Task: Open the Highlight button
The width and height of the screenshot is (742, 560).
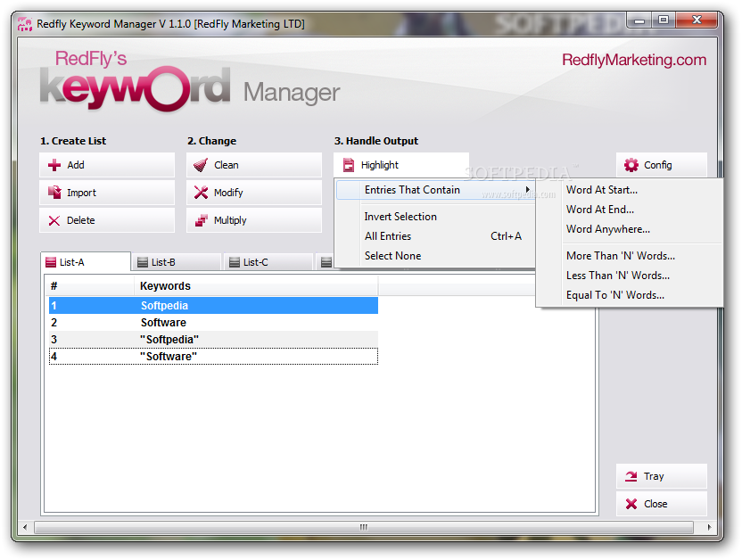Action: tap(401, 165)
